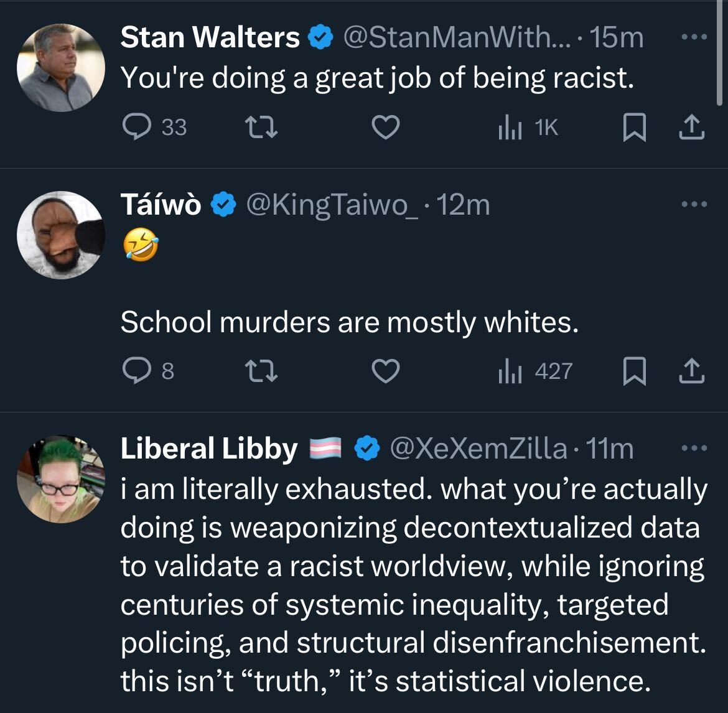Reply to Táíwò's tweet
This screenshot has height=713, width=728.
click(134, 371)
